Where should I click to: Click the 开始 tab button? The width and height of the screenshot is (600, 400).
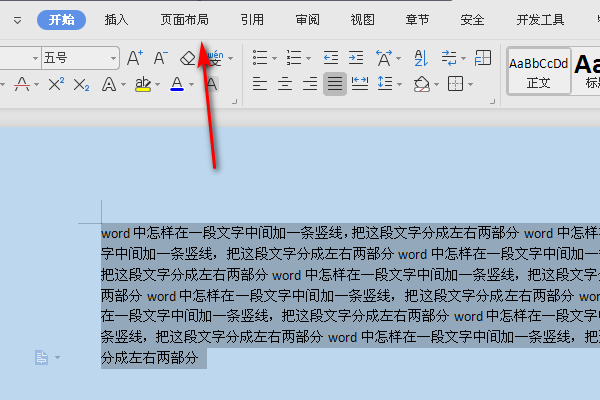(x=61, y=20)
